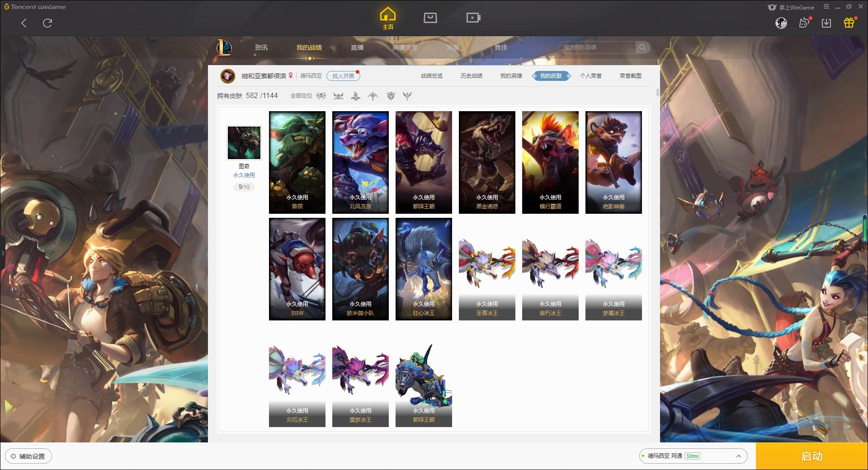The height and width of the screenshot is (470, 868).
Task: Switch to the 发现 tab
Action: [x=453, y=47]
